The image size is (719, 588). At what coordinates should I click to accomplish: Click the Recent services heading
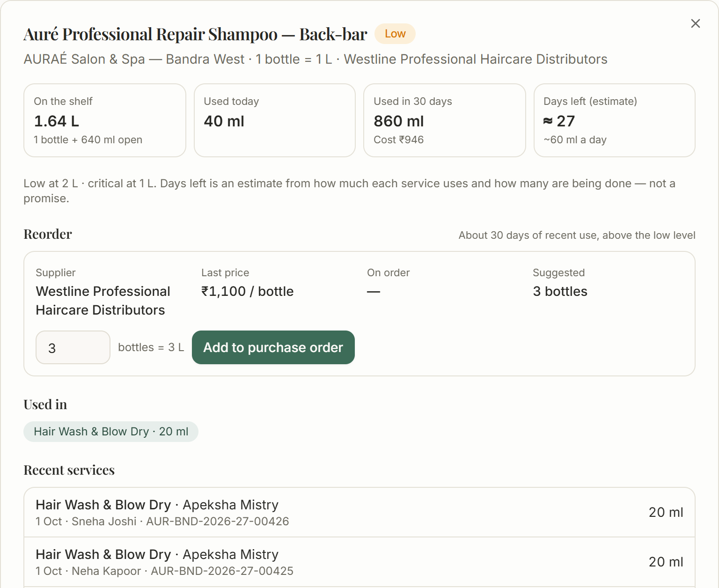pos(69,470)
